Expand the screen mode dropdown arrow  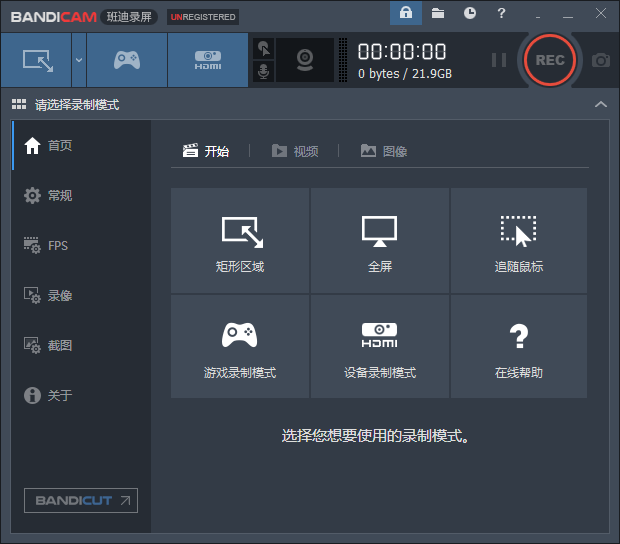point(78,60)
